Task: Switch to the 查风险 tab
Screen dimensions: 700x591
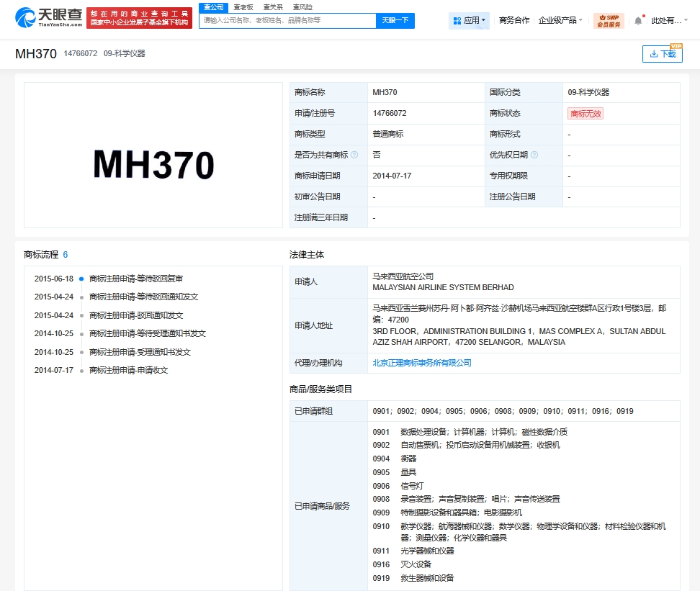Action: (302, 6)
